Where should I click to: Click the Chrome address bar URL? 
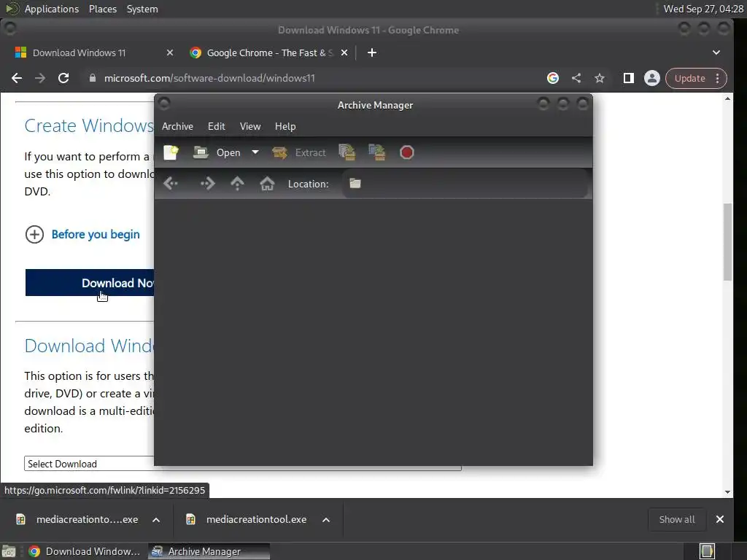pyautogui.click(x=209, y=78)
